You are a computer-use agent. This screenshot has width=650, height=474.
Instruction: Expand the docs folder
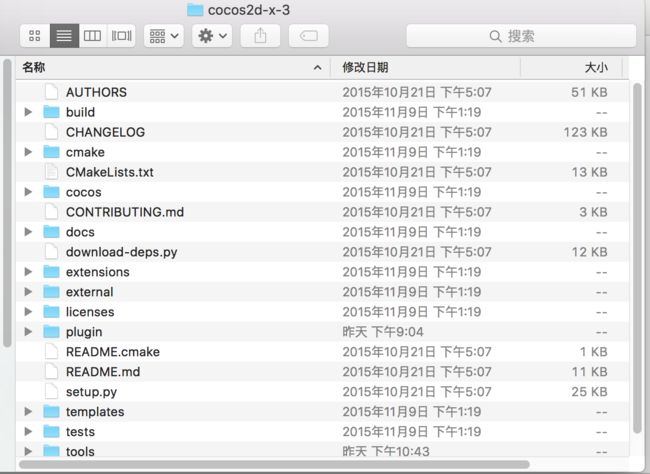point(28,232)
